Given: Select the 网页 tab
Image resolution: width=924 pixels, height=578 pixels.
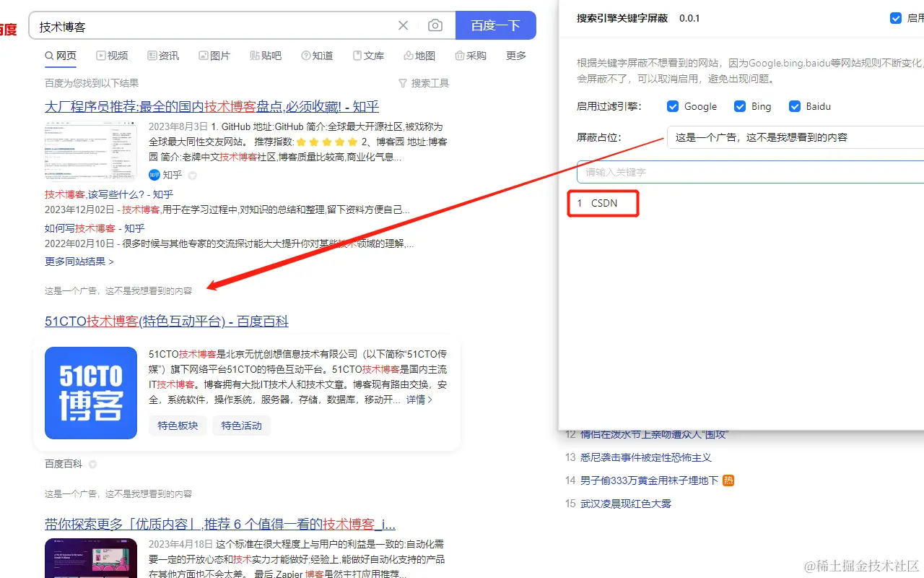Looking at the screenshot, I should (61, 56).
